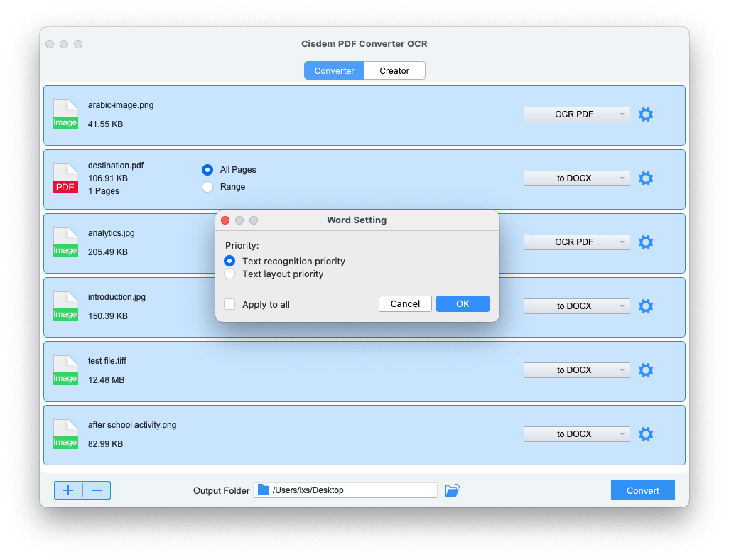The height and width of the screenshot is (560, 729).
Task: Open settings gear for arabic-image.png
Action: tap(645, 114)
